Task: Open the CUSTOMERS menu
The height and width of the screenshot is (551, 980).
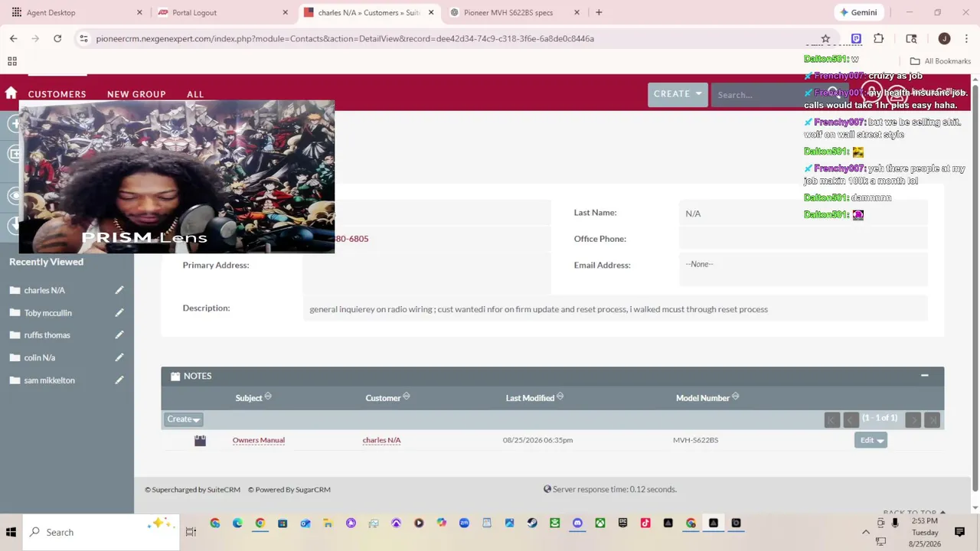Action: pos(57,94)
